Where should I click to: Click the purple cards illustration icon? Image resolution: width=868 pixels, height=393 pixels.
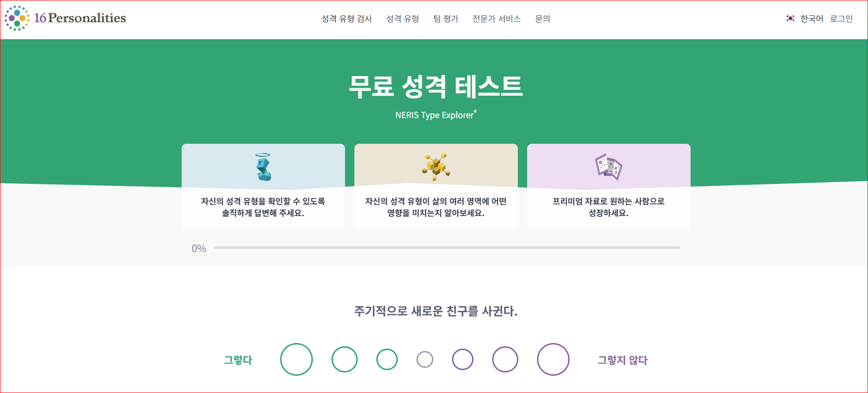click(608, 167)
